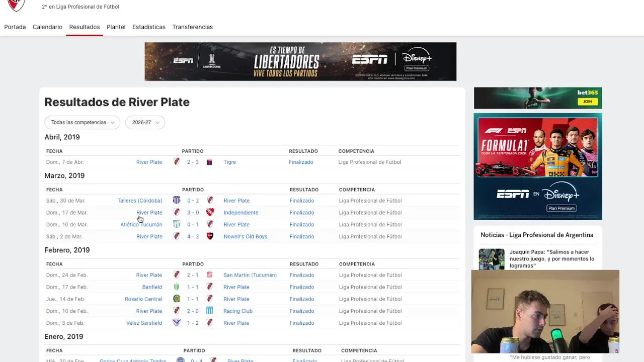Open the Vélez Sarsfield team link
The height and width of the screenshot is (362, 644).
pyautogui.click(x=144, y=323)
